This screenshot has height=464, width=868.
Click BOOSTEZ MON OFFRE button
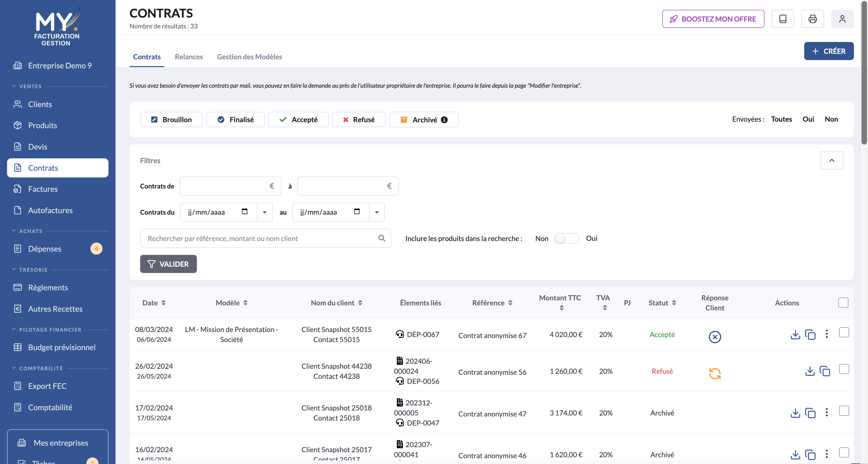point(713,19)
